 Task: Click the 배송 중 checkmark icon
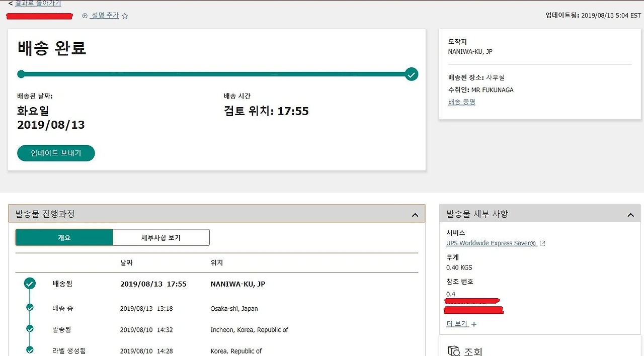(x=30, y=308)
